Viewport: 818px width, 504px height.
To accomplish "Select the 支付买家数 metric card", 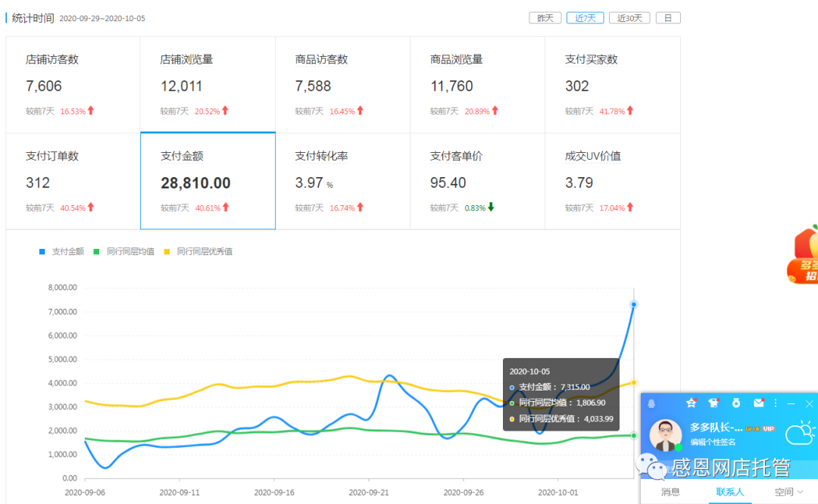I will 613,85.
